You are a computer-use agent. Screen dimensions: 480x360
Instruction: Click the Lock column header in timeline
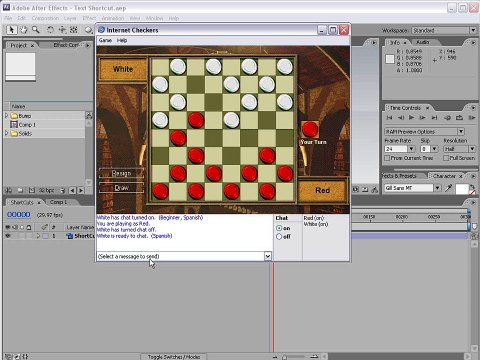coord(29,227)
